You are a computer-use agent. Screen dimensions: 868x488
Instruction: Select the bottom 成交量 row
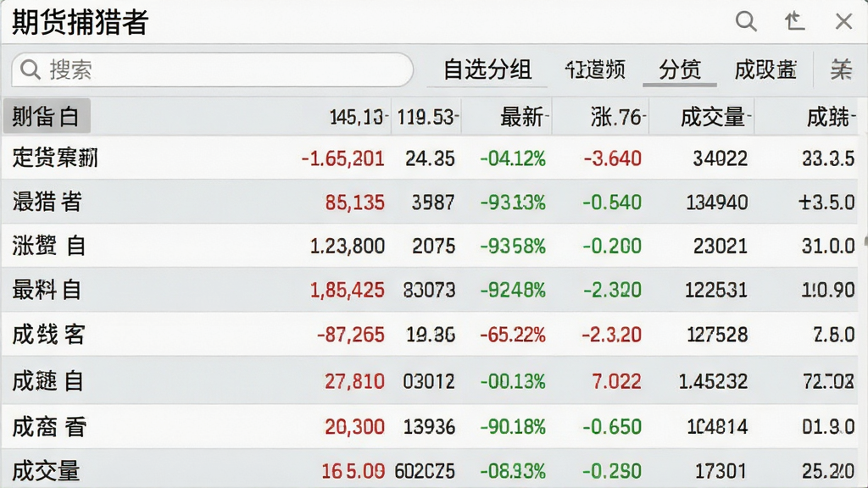click(434, 470)
